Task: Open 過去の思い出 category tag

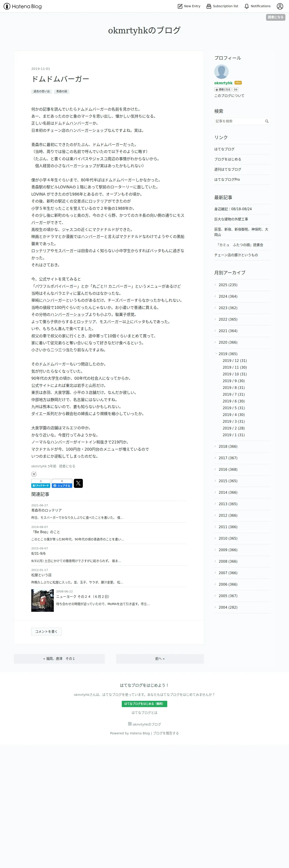Action: pos(41,91)
